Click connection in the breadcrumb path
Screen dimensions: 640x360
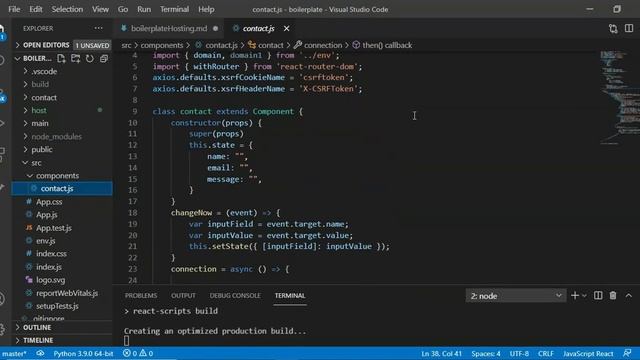click(x=323, y=45)
